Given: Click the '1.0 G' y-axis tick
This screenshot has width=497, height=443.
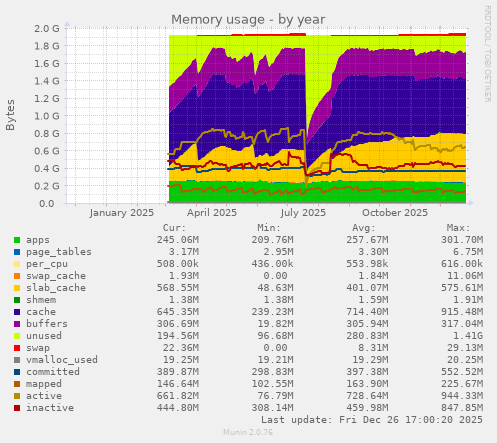Looking at the screenshot, I should point(47,116).
